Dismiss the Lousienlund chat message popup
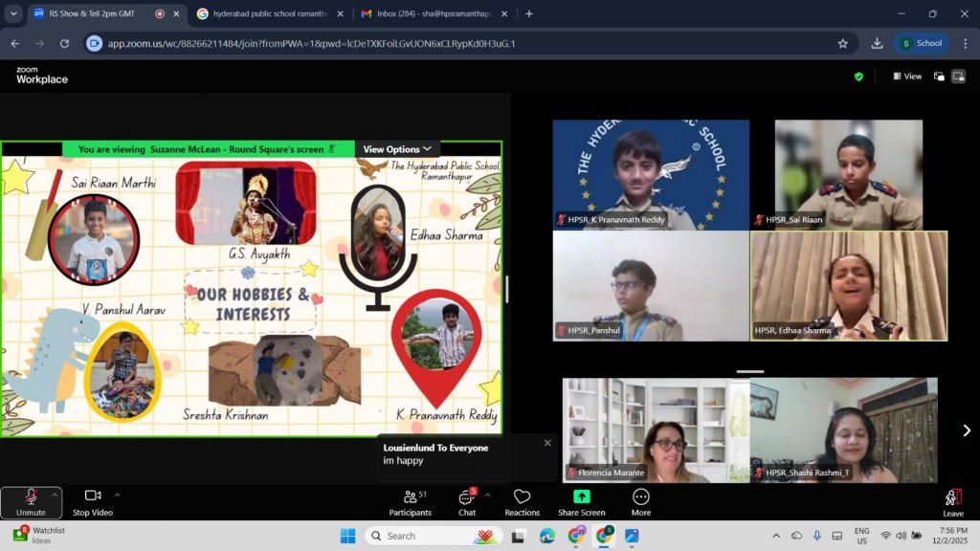The image size is (980, 551). (547, 443)
